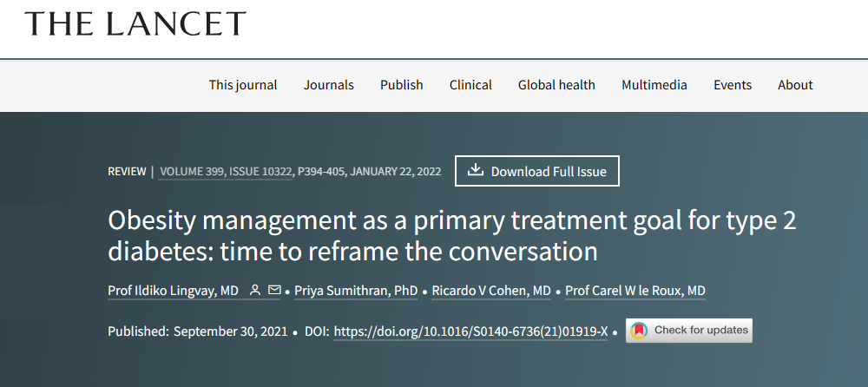Open the This journal menu

tap(243, 85)
